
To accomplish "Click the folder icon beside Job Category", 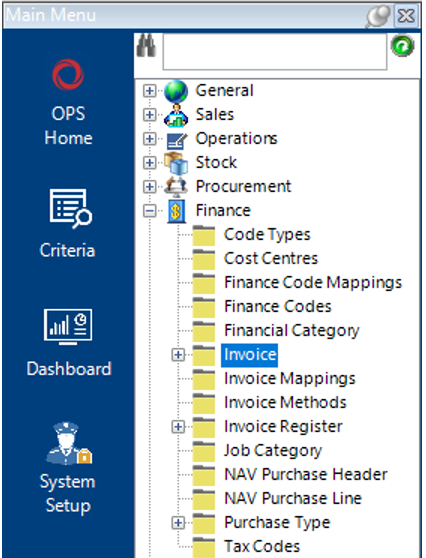I will pos(204,452).
